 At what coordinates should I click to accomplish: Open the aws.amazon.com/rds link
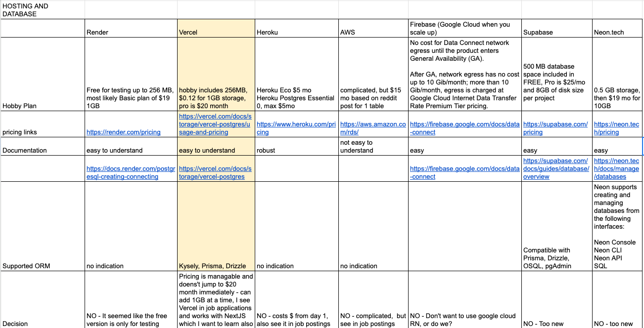coord(373,128)
